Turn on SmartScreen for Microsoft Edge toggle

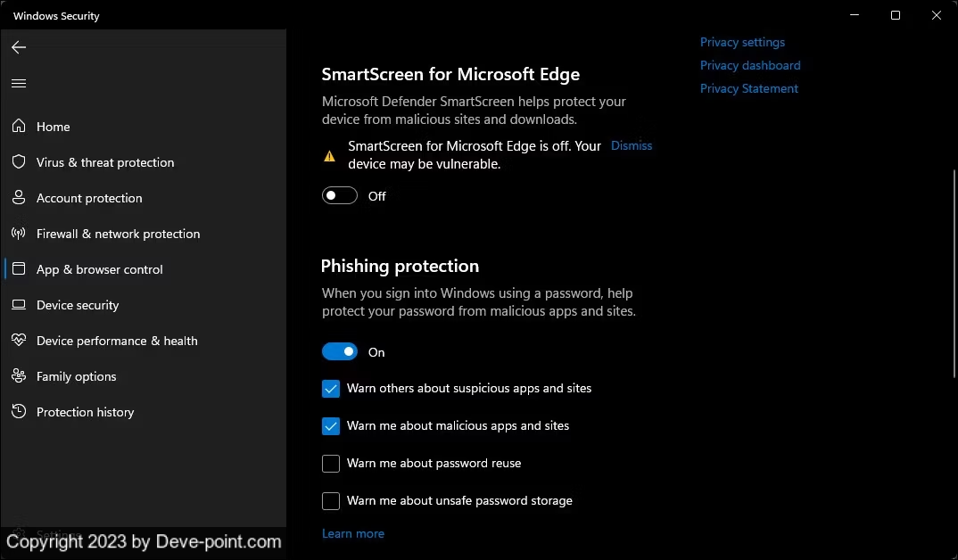(340, 195)
